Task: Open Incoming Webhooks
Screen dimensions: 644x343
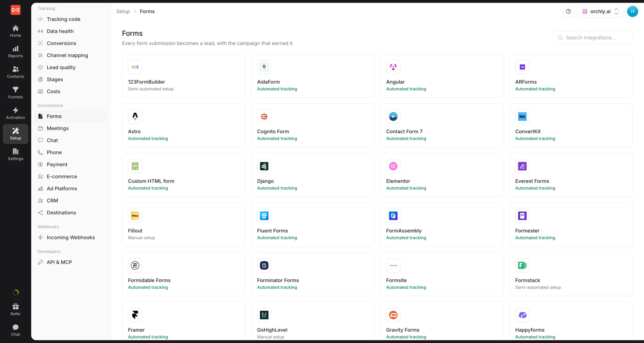Action: [x=71, y=237]
